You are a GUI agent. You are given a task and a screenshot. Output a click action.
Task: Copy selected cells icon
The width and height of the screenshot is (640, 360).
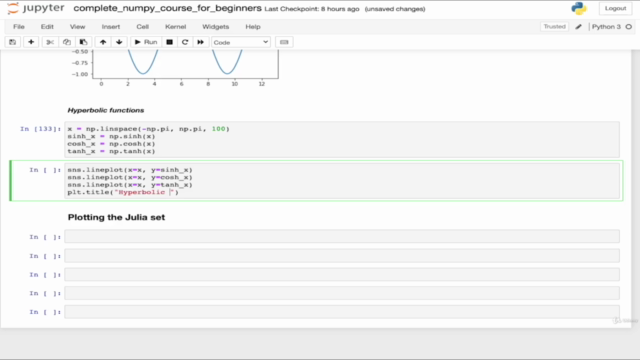click(x=67, y=42)
